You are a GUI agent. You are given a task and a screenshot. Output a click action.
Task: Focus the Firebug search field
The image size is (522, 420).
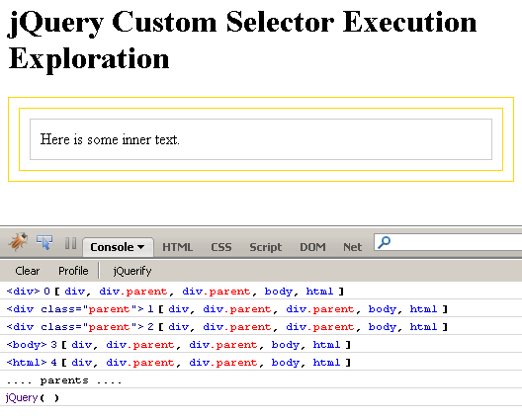point(448,242)
